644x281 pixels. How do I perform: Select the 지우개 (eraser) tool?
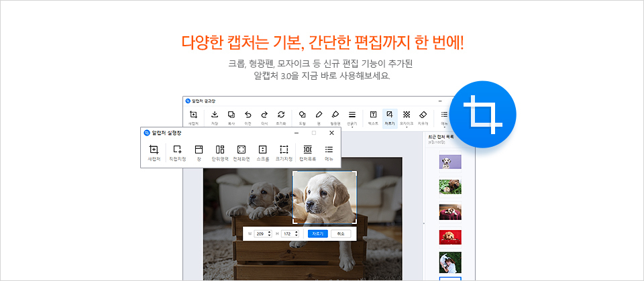pyautogui.click(x=423, y=117)
